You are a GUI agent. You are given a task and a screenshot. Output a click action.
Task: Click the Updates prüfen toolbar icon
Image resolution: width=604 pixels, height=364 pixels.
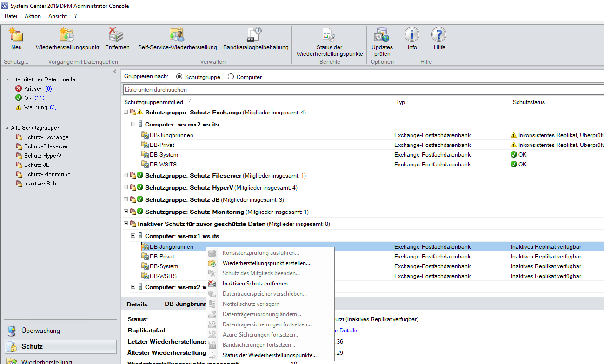382,35
